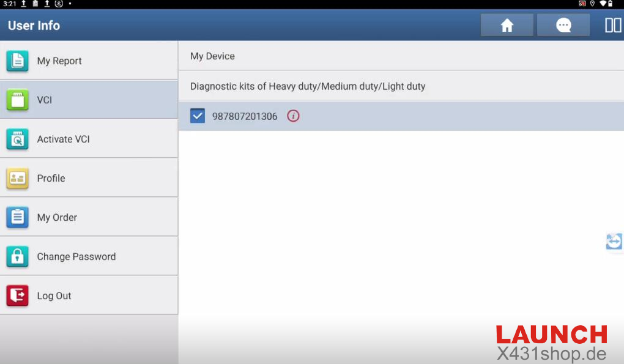
Task: Go to the Home screen
Action: click(507, 25)
